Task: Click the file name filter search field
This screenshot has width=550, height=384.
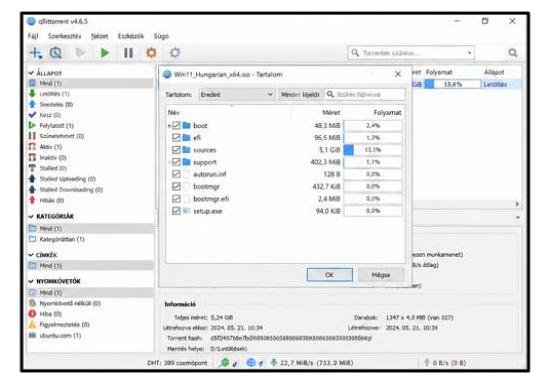Action: 364,94
